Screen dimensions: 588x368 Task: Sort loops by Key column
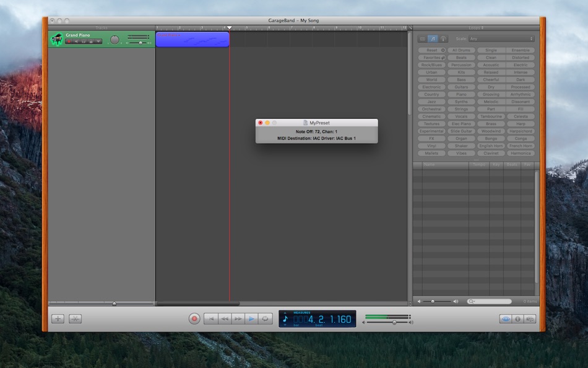click(x=496, y=164)
